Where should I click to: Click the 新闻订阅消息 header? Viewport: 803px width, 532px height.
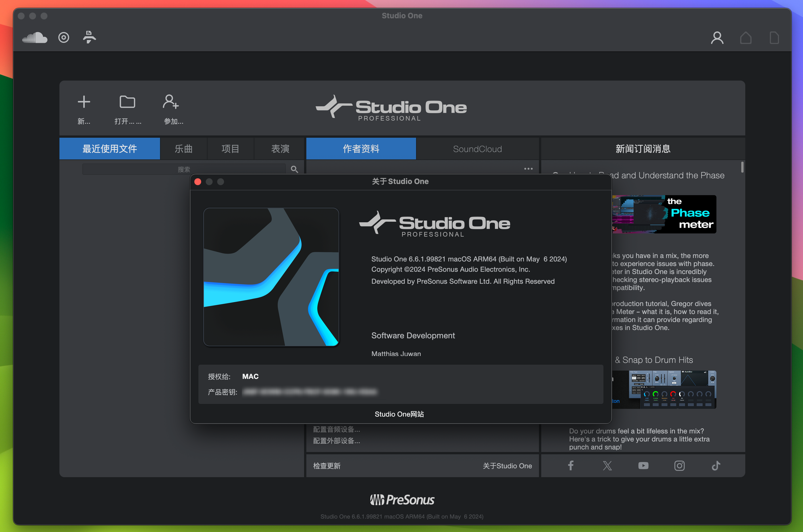tap(643, 149)
